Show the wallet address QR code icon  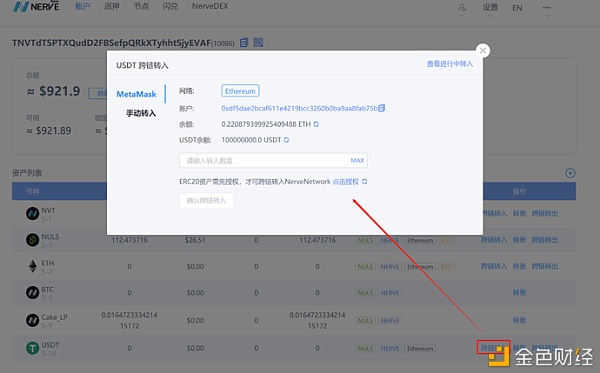coord(258,42)
